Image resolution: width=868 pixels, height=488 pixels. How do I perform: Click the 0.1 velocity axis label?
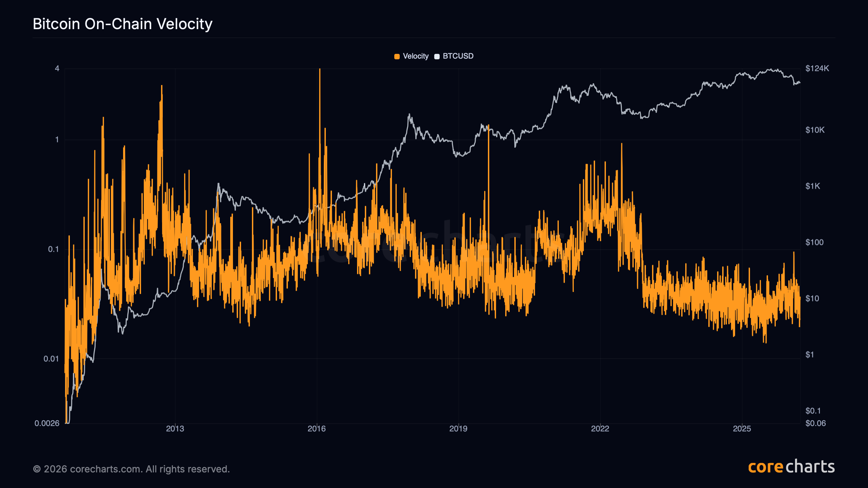(x=53, y=249)
